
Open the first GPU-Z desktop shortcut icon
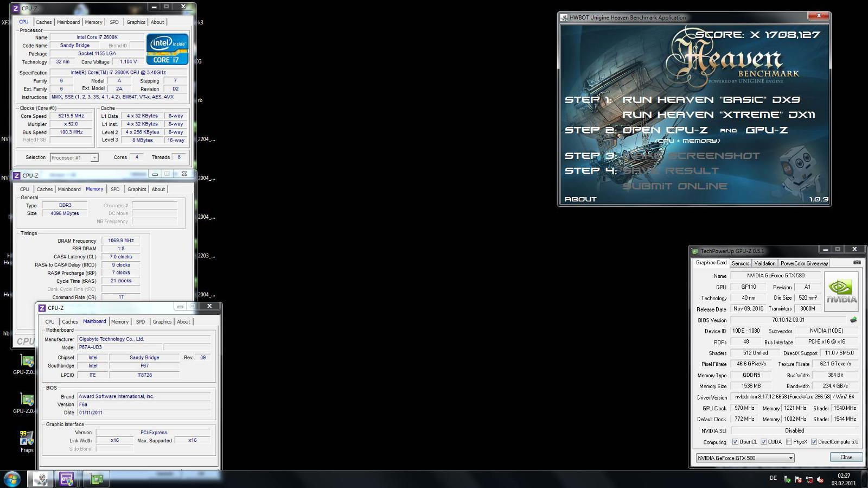tap(27, 361)
